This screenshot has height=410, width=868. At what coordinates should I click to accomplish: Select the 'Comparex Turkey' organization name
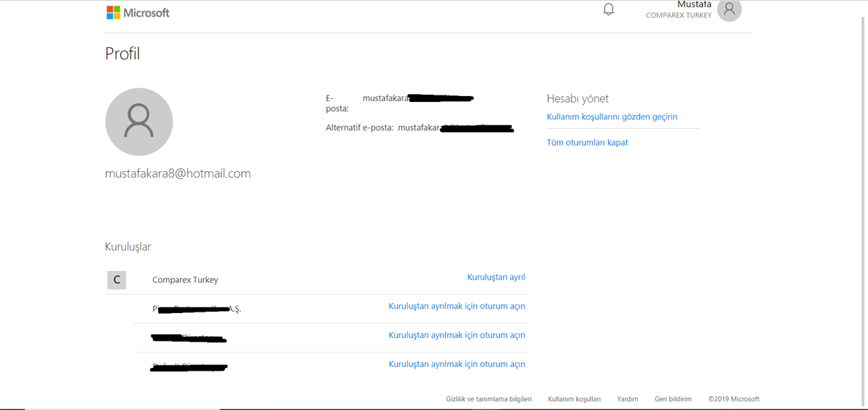tap(185, 280)
